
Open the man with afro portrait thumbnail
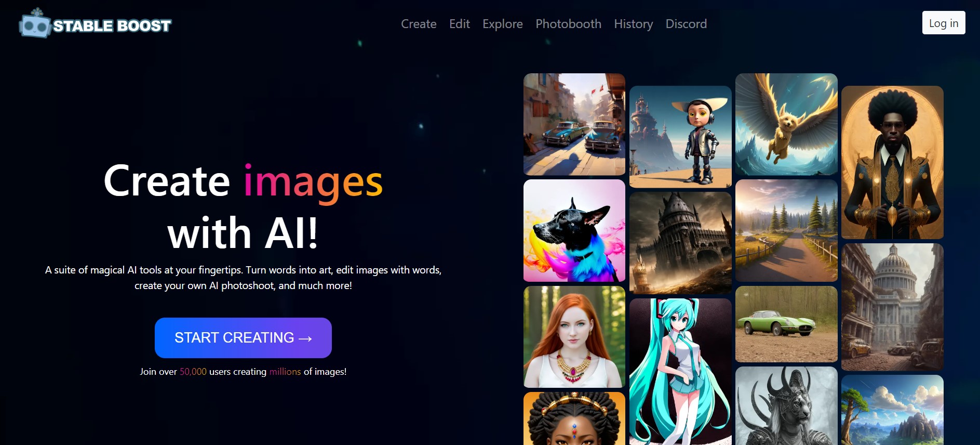click(892, 162)
